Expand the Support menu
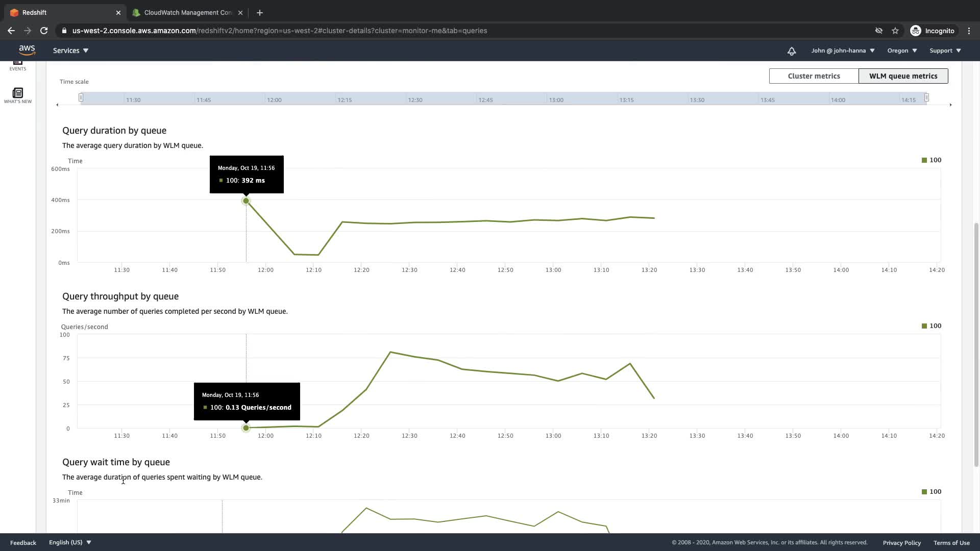This screenshot has height=551, width=980. [x=945, y=51]
